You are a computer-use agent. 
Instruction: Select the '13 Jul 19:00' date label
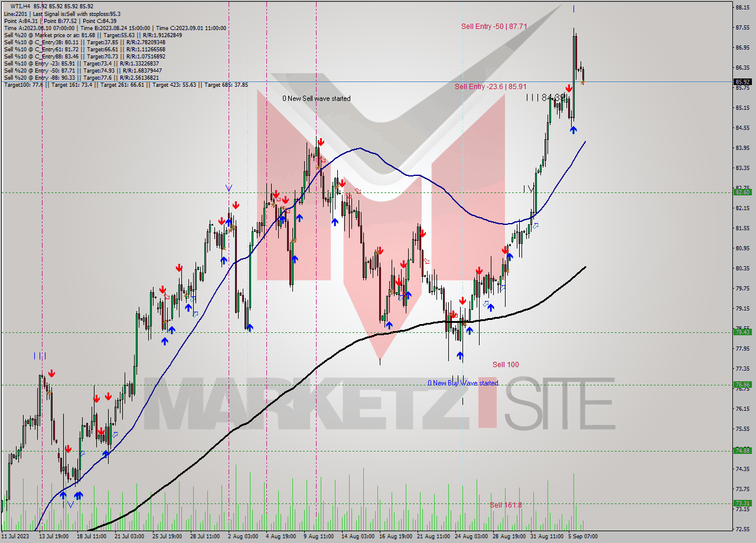pos(54,537)
